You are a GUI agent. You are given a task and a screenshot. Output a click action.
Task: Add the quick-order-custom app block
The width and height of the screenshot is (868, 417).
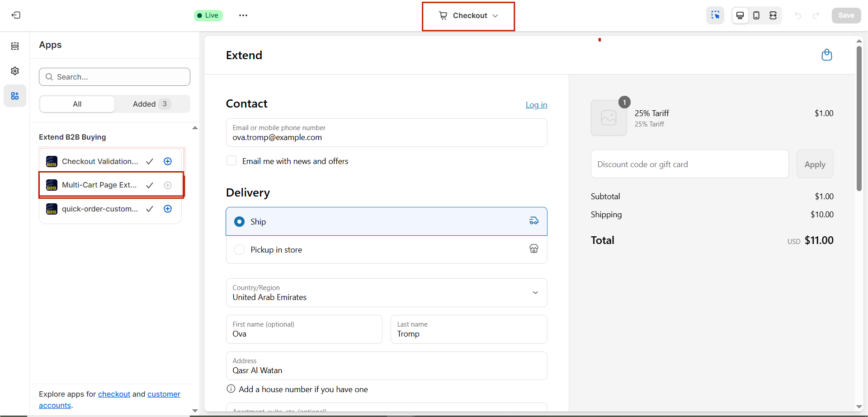point(168,209)
